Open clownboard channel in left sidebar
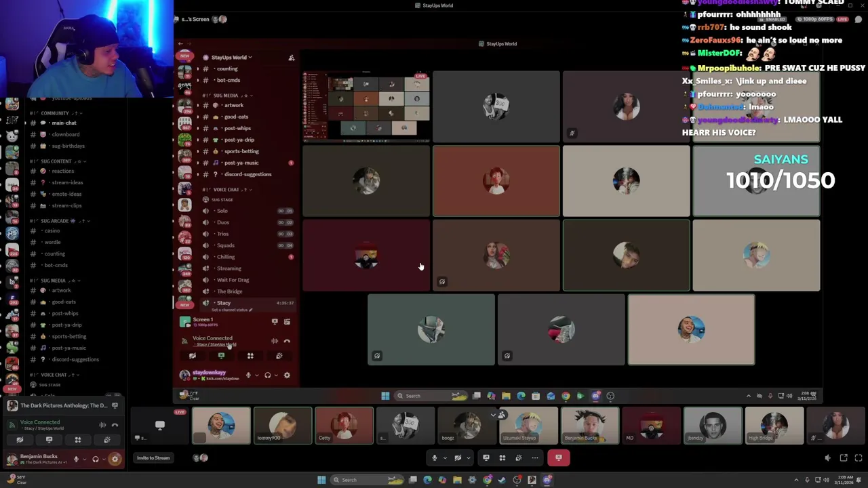Image resolution: width=868 pixels, height=488 pixels. tap(66, 134)
